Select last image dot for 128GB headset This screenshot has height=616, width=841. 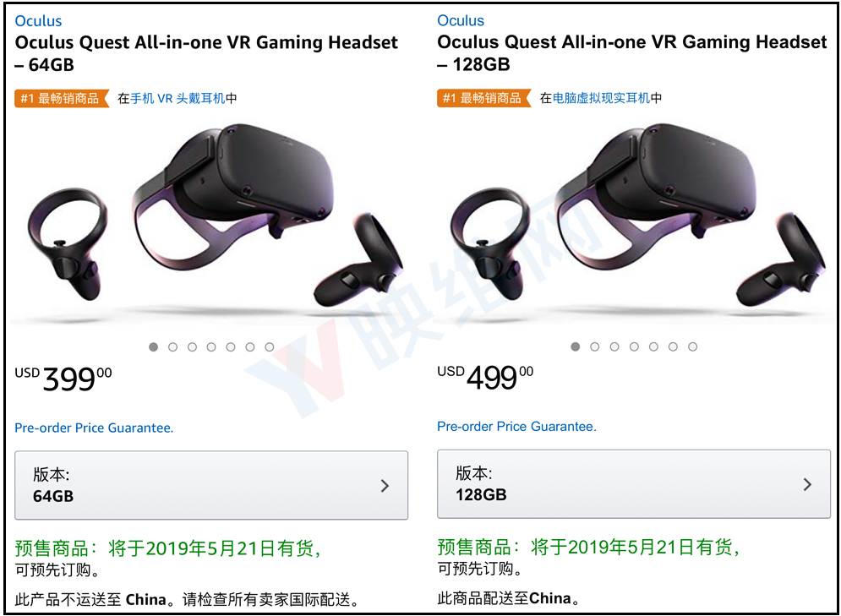(692, 346)
